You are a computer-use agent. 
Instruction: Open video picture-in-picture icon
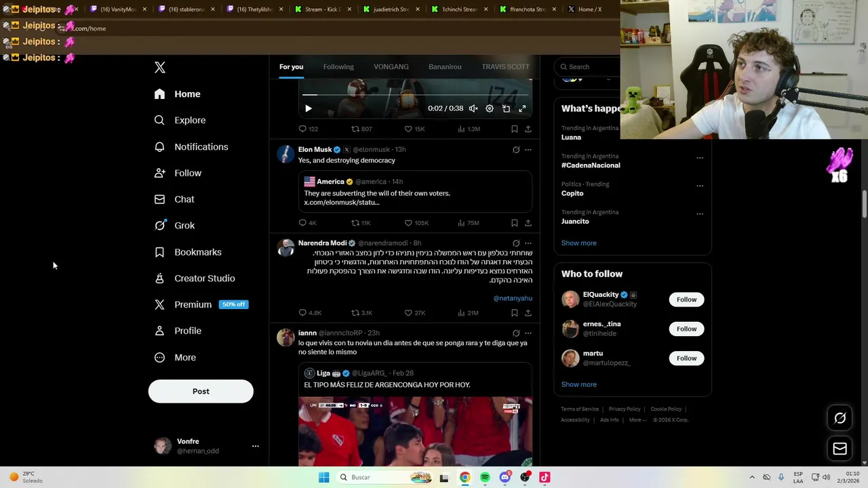pyautogui.click(x=506, y=108)
